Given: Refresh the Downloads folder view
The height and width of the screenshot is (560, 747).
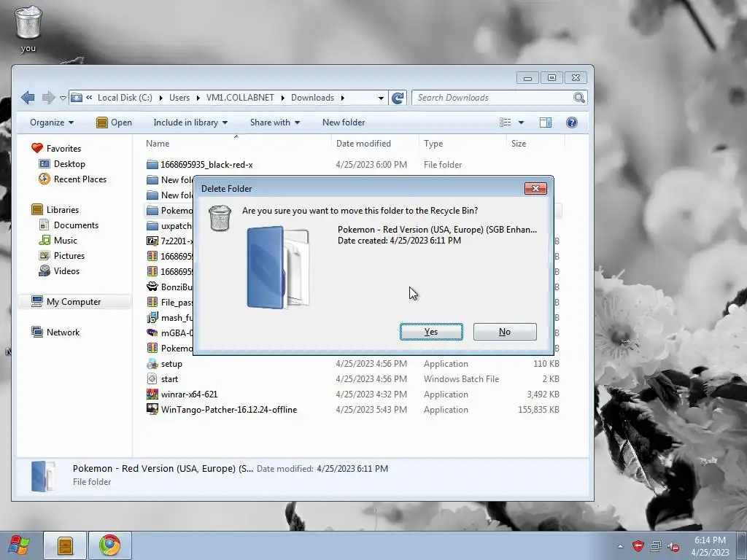Looking at the screenshot, I should [398, 98].
